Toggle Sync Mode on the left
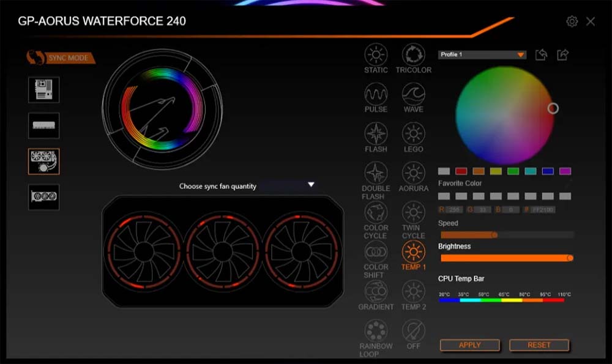This screenshot has height=364, width=612. tap(61, 58)
